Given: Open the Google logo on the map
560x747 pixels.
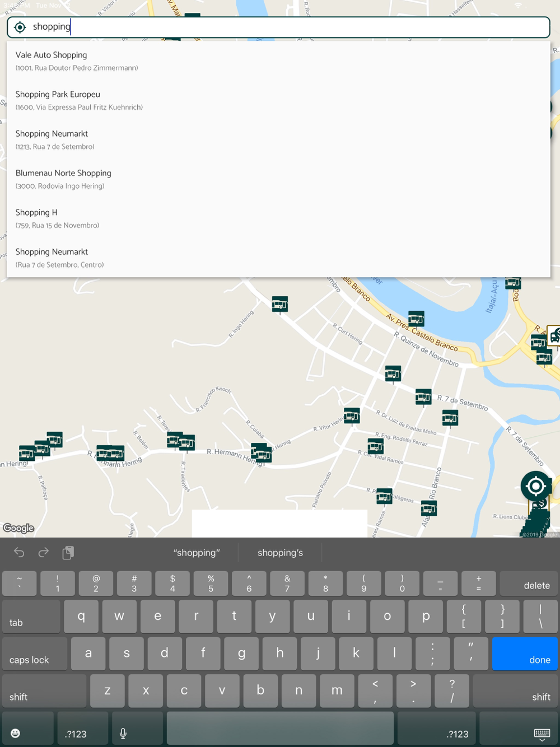Looking at the screenshot, I should (18, 528).
